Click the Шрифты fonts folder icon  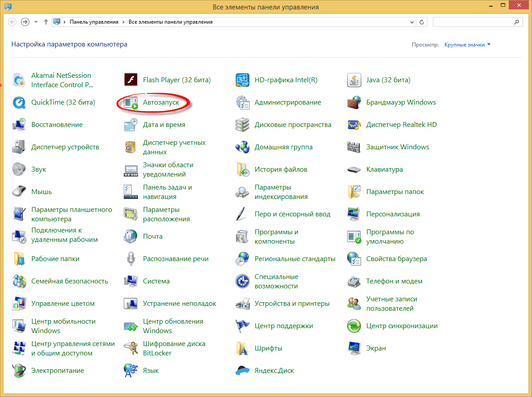[242, 348]
